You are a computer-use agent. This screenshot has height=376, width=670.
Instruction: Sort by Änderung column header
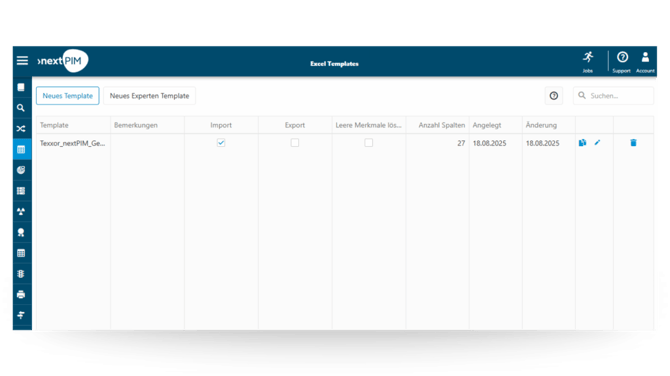[549, 125]
